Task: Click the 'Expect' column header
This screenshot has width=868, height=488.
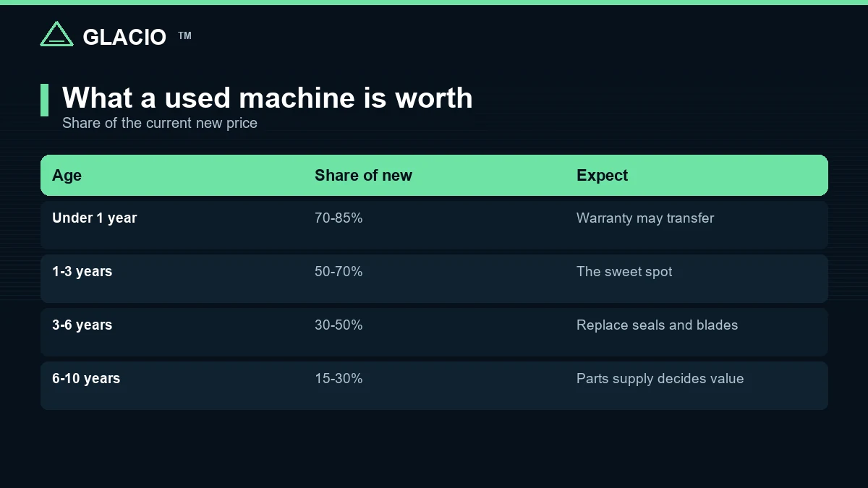Action: pos(602,176)
